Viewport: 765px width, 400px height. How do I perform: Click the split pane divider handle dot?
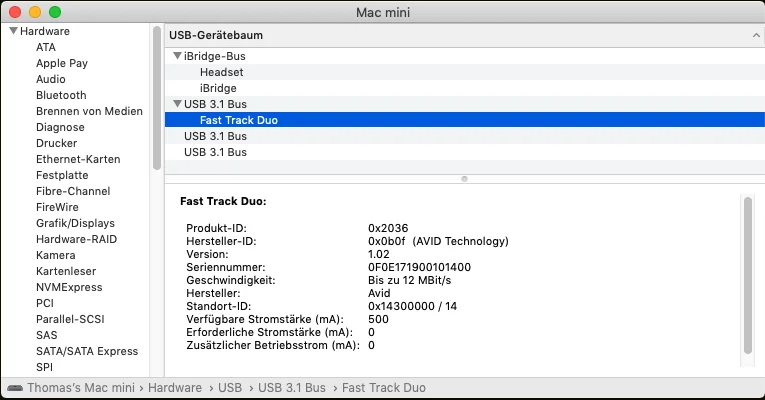[464, 179]
